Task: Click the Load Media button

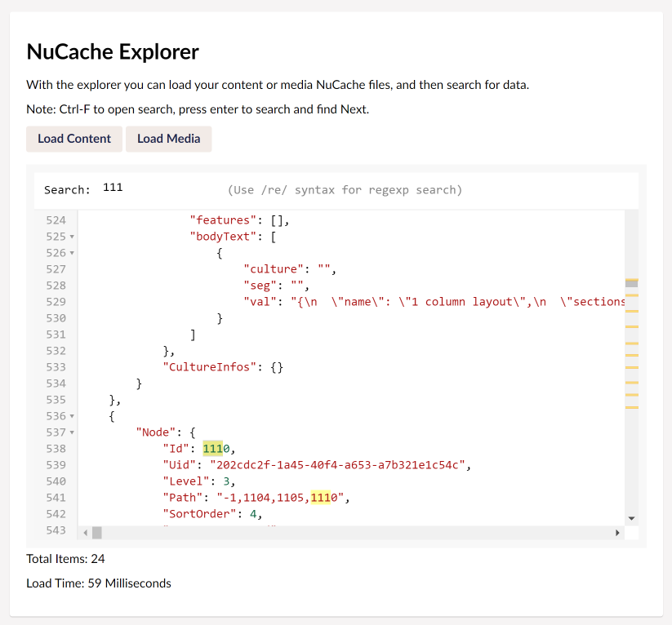Action: pos(168,139)
